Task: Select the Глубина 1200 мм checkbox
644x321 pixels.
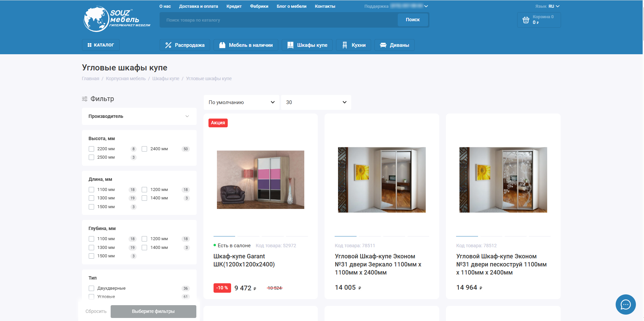Action: point(144,239)
